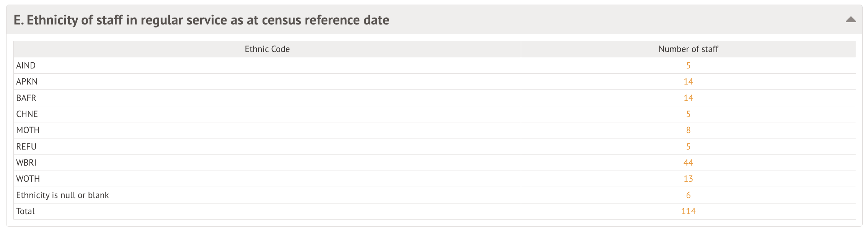Open the MOTH staff count of 8
Image resolution: width=868 pixels, height=231 pixels.
[688, 130]
